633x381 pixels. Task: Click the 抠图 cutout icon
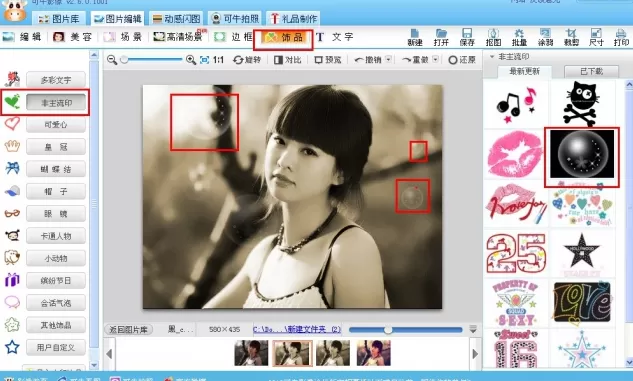(x=493, y=38)
